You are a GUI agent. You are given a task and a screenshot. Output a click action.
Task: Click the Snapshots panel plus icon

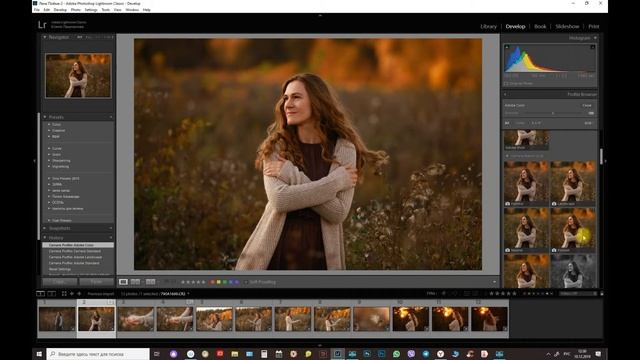pos(111,228)
